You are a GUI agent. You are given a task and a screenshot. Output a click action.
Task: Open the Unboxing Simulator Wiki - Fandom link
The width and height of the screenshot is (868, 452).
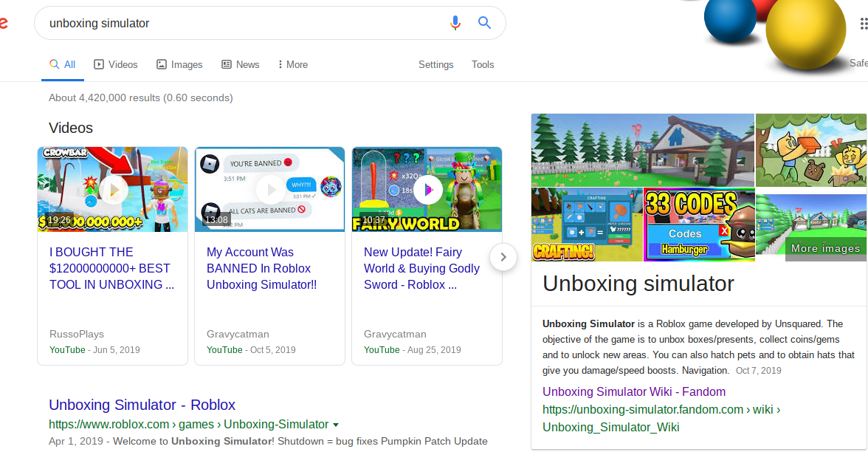pos(634,391)
